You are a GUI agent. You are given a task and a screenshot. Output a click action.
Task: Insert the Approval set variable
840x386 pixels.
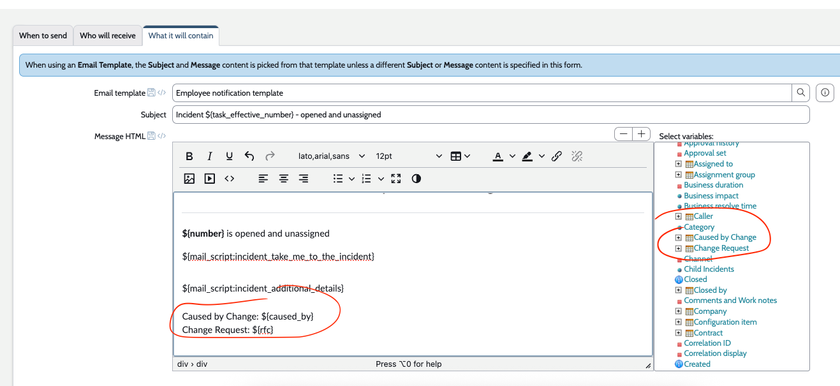click(705, 153)
